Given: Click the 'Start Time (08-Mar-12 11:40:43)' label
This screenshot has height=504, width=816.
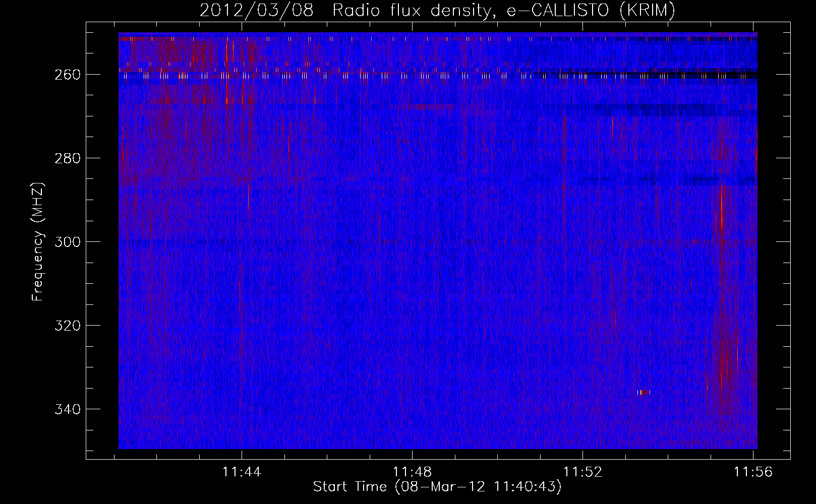Looking at the screenshot, I should [x=437, y=487].
